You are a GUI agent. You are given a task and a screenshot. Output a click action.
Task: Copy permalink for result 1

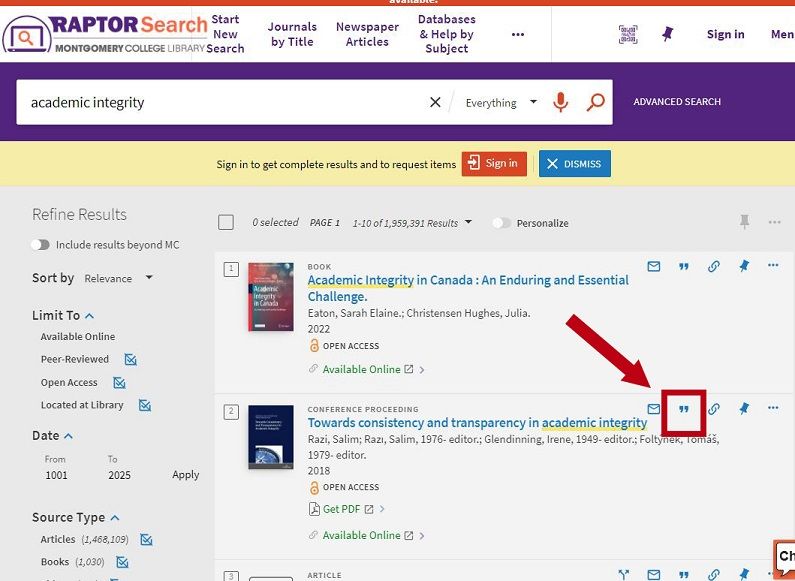(713, 266)
